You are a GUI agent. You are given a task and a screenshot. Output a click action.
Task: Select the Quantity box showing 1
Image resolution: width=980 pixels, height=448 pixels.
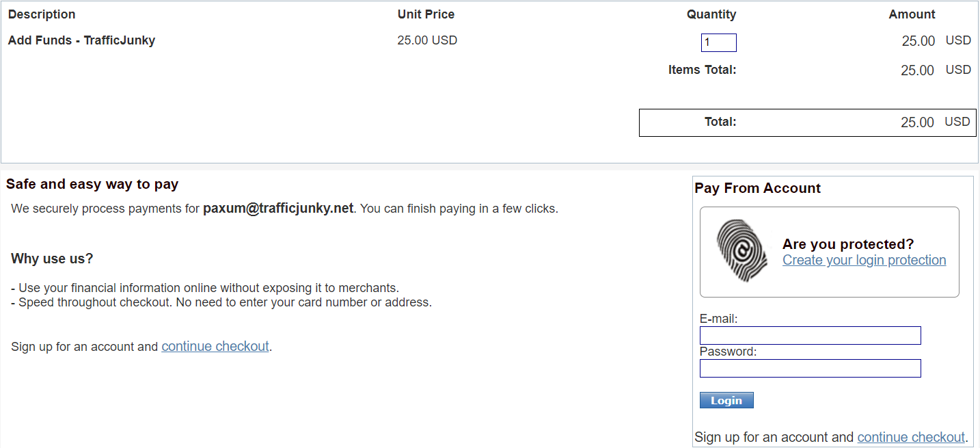point(719,42)
